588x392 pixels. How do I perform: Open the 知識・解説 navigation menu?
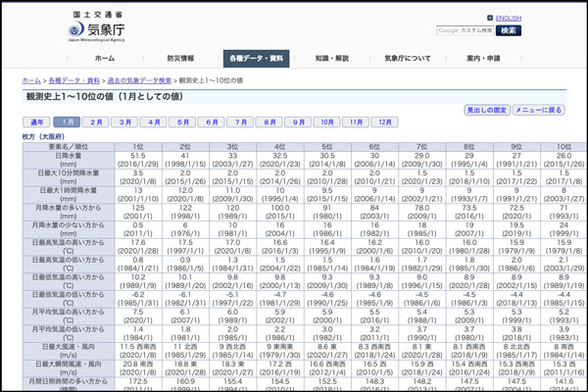[x=331, y=59]
